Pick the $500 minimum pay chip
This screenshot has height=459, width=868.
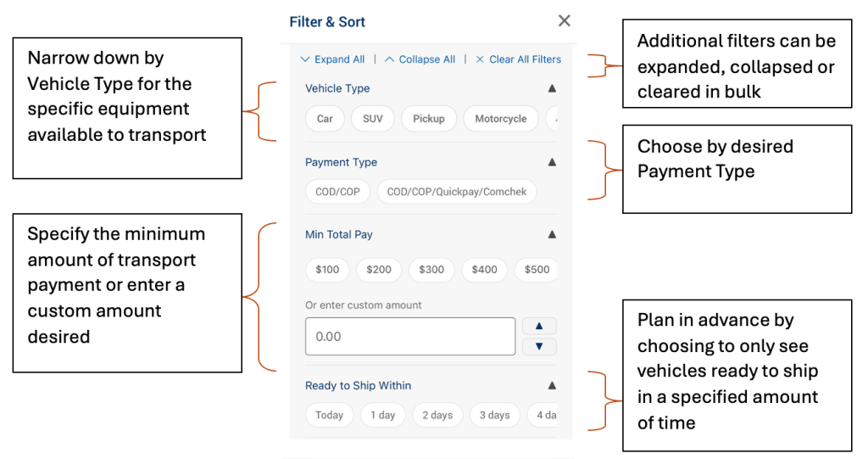537,270
